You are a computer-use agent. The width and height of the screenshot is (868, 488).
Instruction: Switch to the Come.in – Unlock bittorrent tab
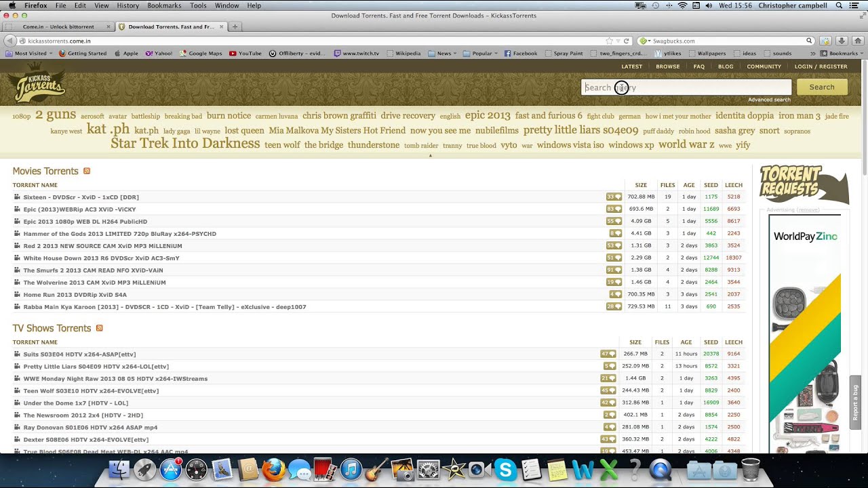58,27
